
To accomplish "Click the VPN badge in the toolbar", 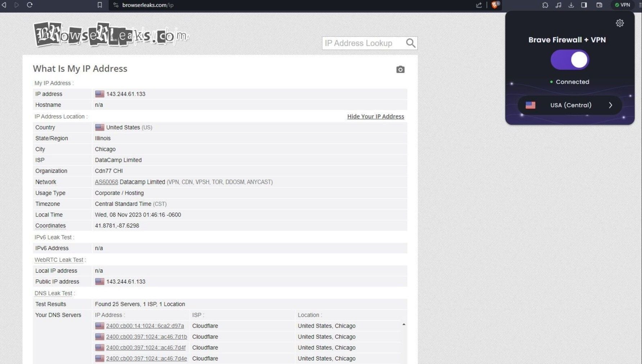I will 622,5.
